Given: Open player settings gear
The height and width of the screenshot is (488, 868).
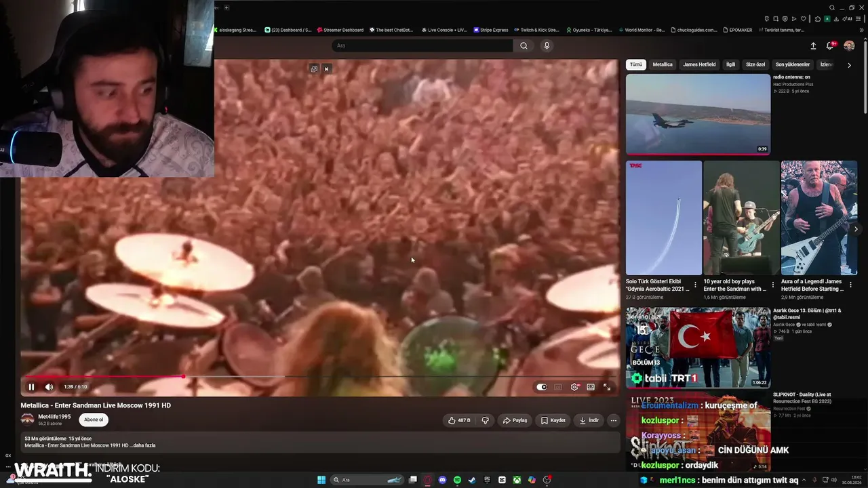Looking at the screenshot, I should pyautogui.click(x=574, y=387).
